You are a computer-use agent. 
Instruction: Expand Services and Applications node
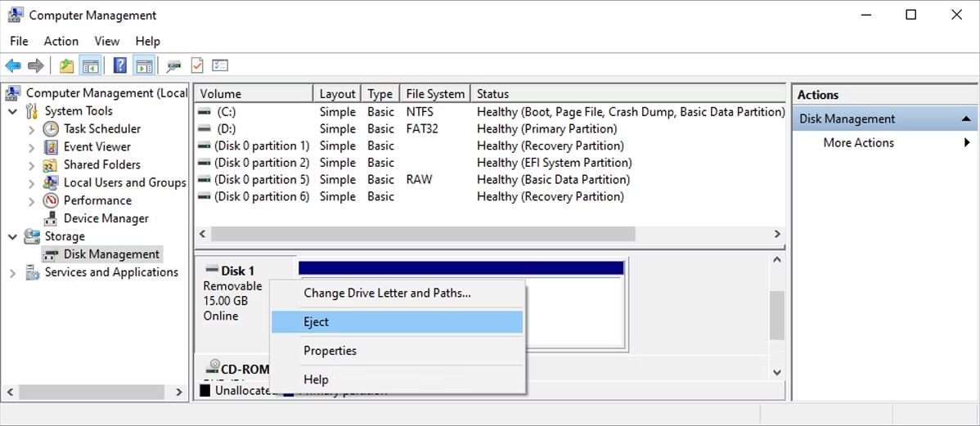tap(13, 273)
